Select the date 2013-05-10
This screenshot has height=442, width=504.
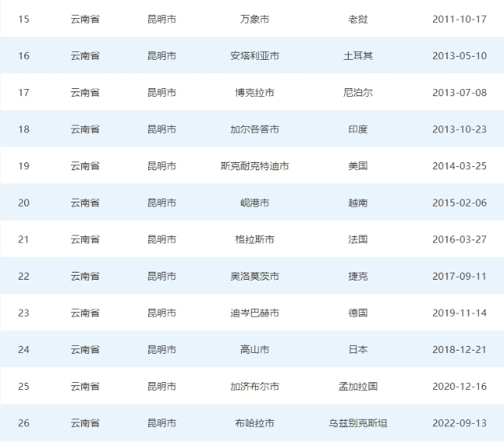tap(459, 56)
